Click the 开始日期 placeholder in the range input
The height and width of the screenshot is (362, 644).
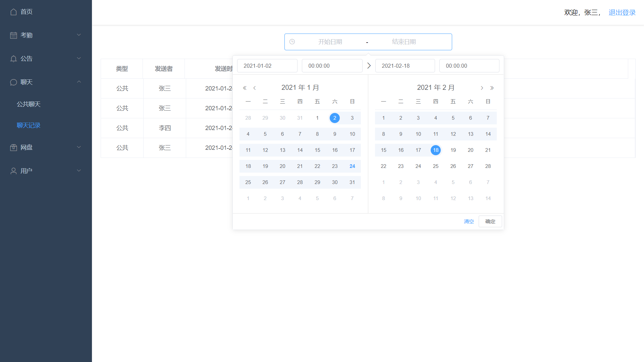330,42
